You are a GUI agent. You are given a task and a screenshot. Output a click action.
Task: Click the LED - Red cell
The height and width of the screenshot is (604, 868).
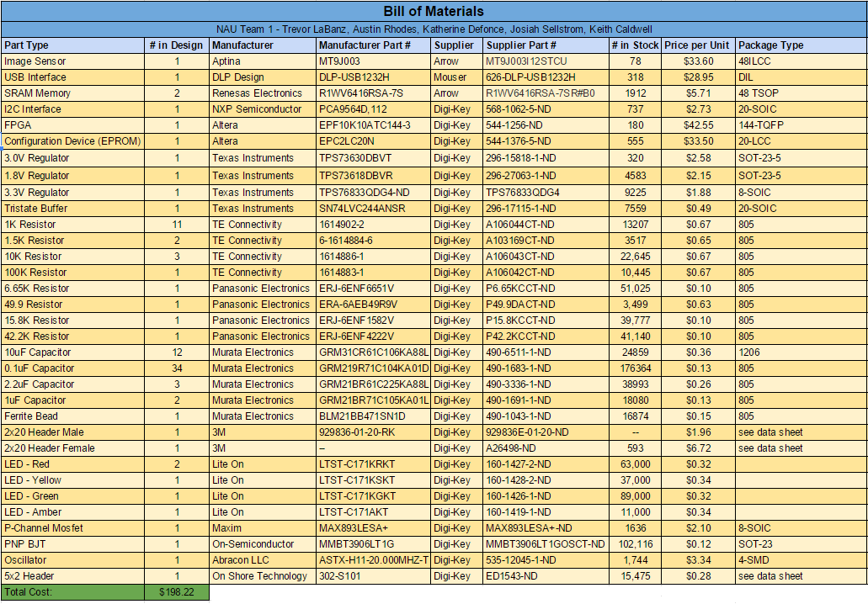[x=72, y=465]
